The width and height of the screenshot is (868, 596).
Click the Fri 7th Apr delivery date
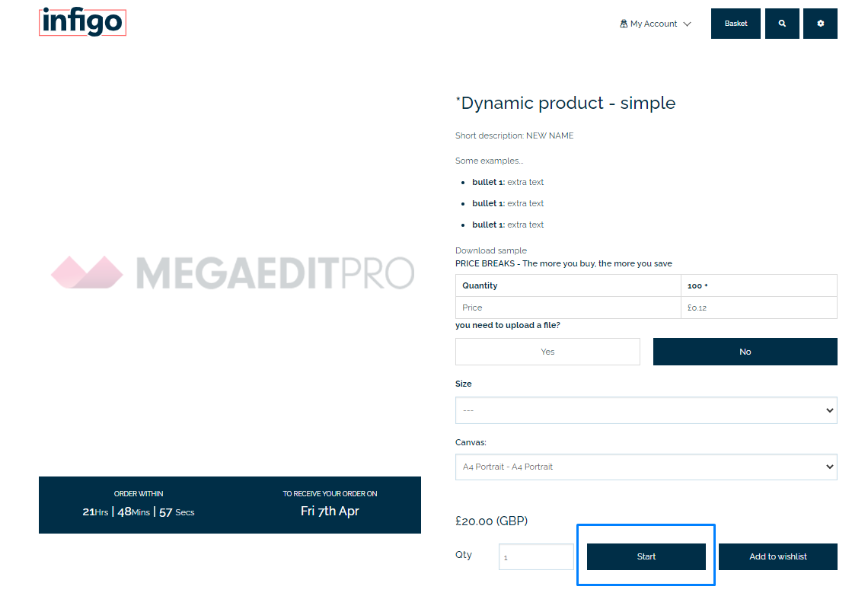tap(330, 511)
